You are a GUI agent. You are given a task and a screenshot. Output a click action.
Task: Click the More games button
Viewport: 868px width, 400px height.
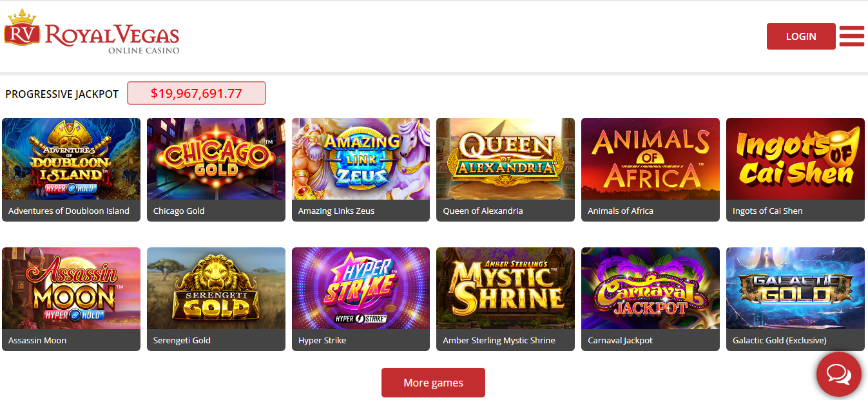coord(433,383)
